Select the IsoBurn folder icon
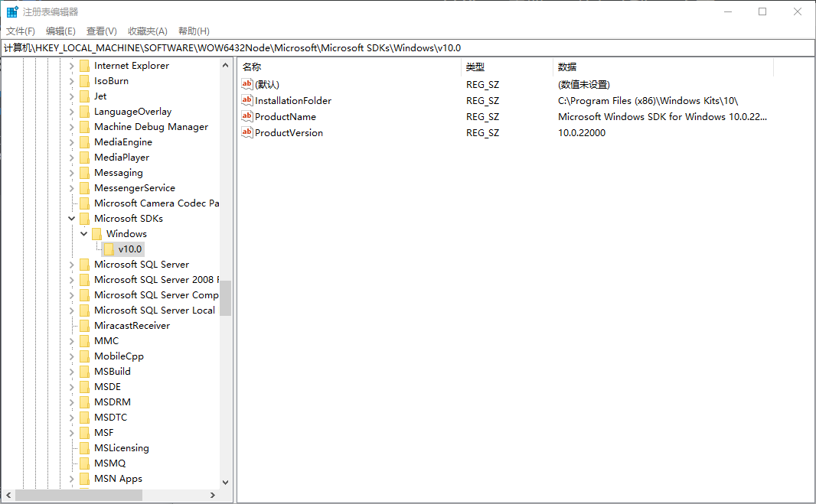The width and height of the screenshot is (816, 504). point(84,81)
